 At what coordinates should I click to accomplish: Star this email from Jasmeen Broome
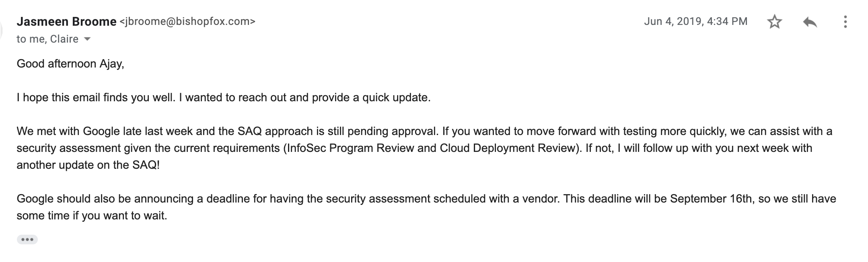[x=774, y=22]
